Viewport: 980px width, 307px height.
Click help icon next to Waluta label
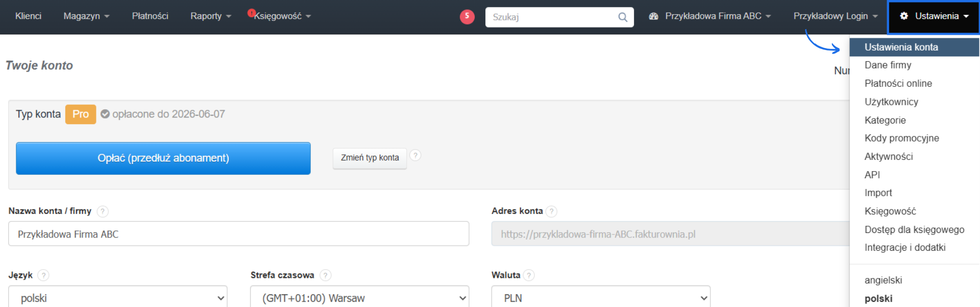[x=529, y=275]
